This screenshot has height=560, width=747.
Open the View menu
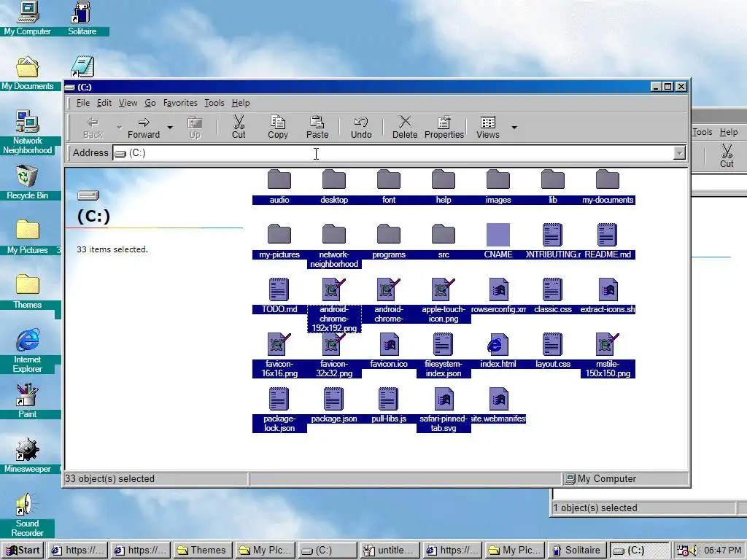pyautogui.click(x=128, y=103)
